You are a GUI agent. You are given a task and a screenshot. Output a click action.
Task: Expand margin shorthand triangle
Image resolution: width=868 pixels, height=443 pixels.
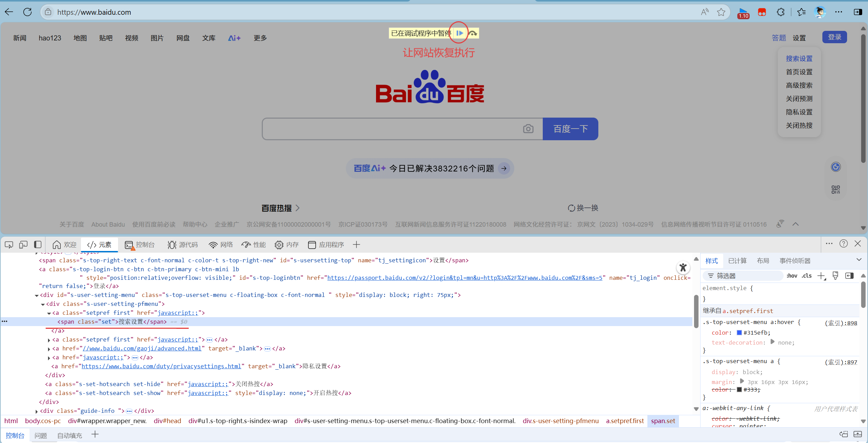pos(742,381)
